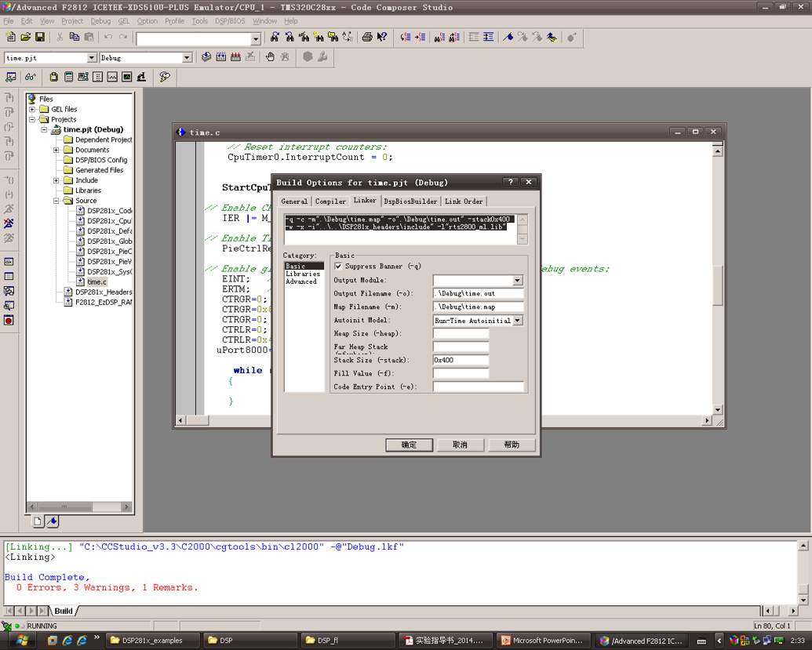Open the find text combo box dropdown arrow
The height and width of the screenshot is (650, 812).
tap(256, 39)
